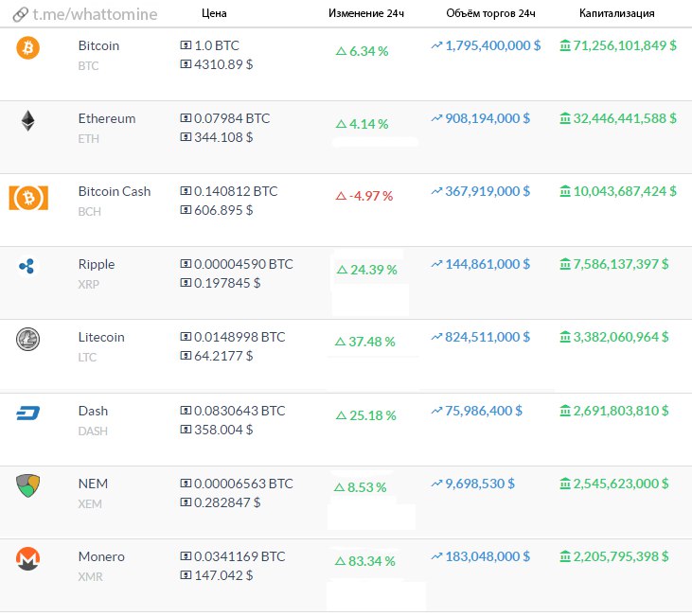Click the Bitcoin Cash volume 367,919,000 $
The height and width of the screenshot is (616, 692).
[488, 191]
